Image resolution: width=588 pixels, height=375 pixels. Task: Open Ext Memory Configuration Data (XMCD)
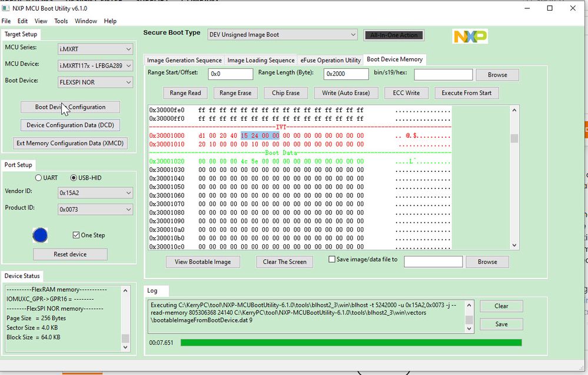coord(70,143)
